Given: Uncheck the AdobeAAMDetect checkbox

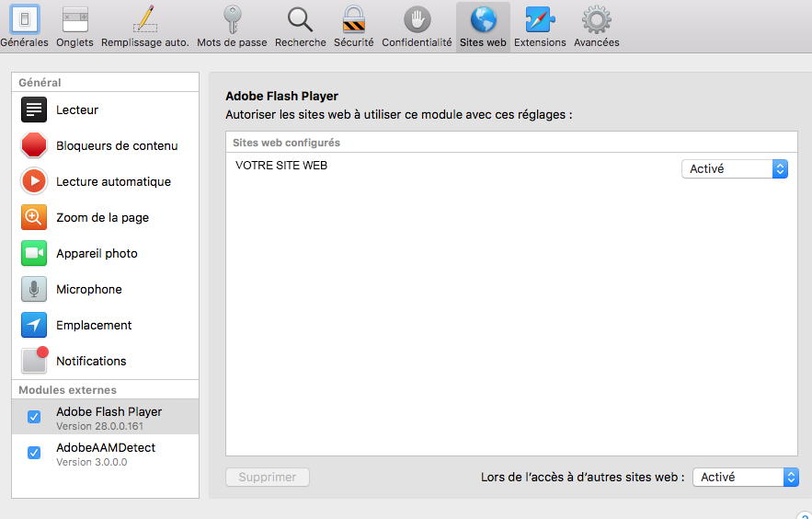Looking at the screenshot, I should 34,453.
